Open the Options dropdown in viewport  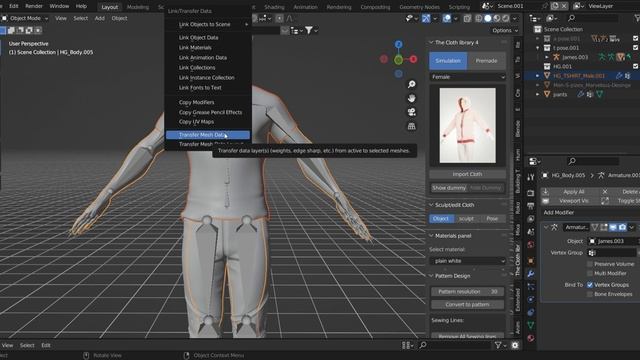click(x=504, y=30)
